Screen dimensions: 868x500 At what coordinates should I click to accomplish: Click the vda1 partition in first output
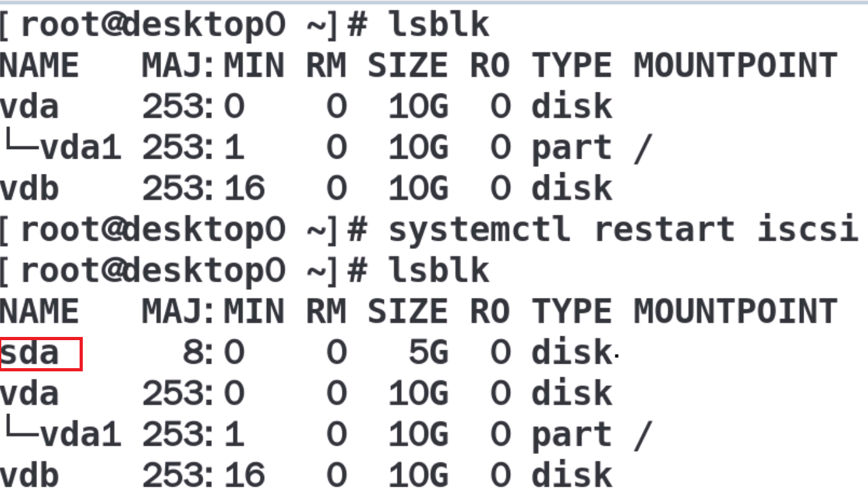point(80,149)
